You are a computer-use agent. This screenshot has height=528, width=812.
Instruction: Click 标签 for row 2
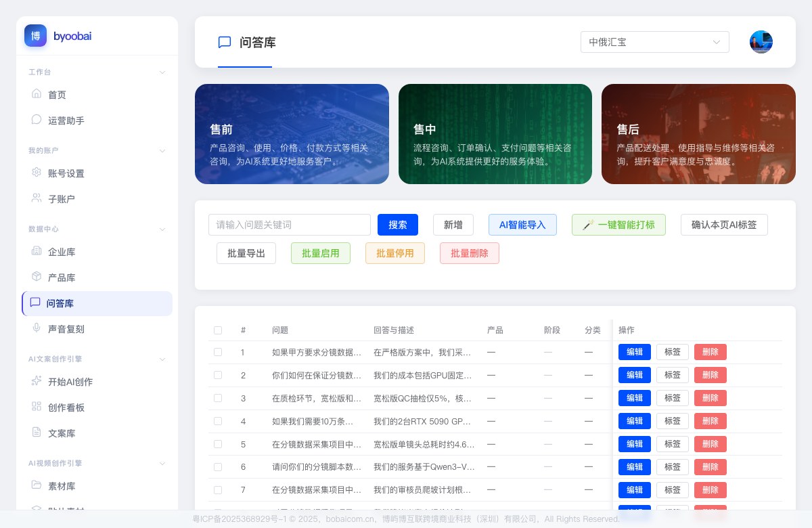click(x=673, y=375)
